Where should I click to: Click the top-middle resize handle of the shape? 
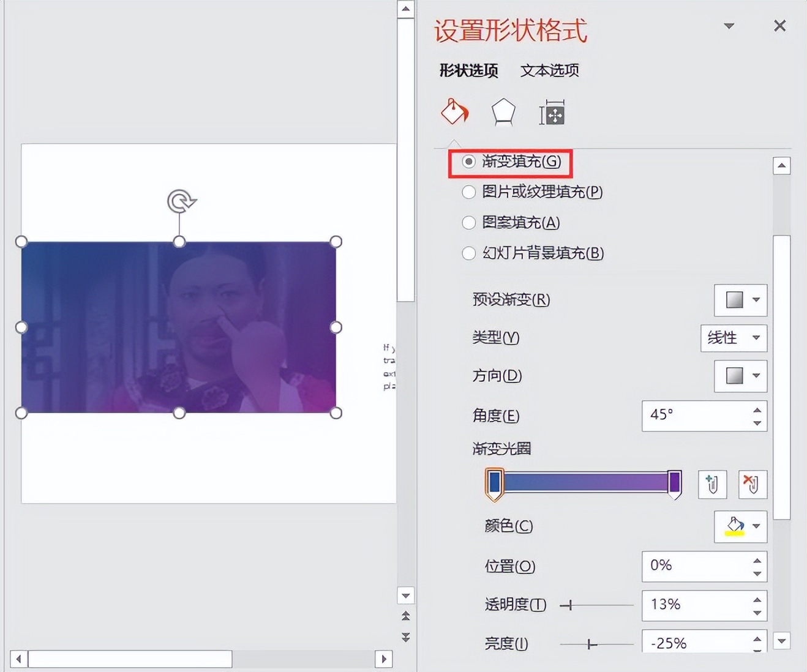click(179, 242)
